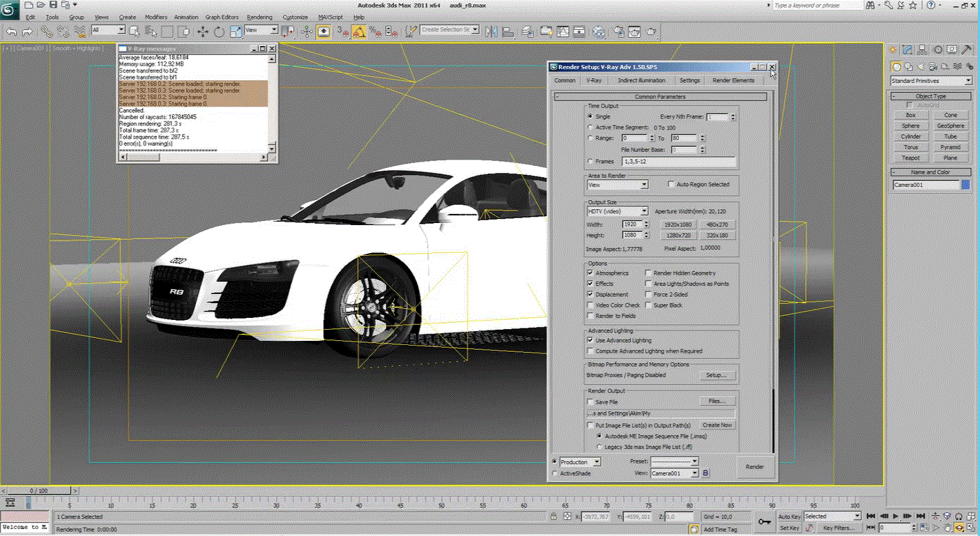This screenshot has height=536, width=980.
Task: Click the Render button in Render Setup
Action: point(755,467)
